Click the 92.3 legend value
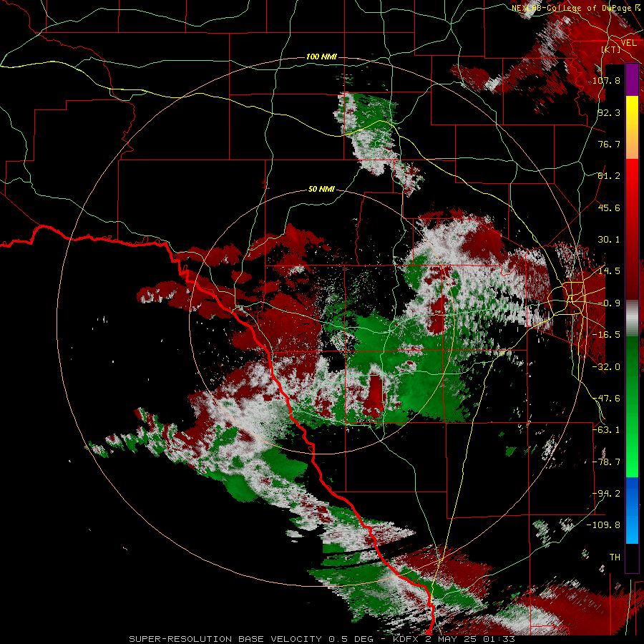Image resolution: width=644 pixels, height=644 pixels. click(609, 112)
